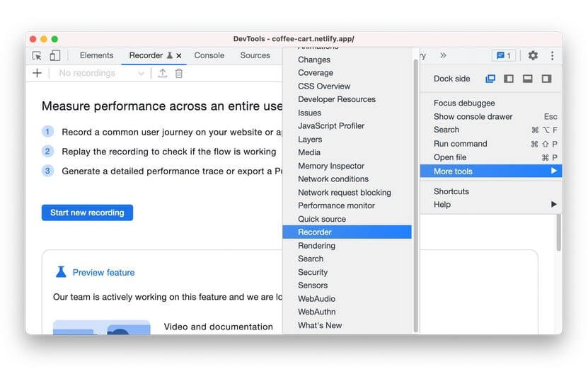Click the plus icon to add recording
This screenshot has width=588, height=384.
pos(38,73)
